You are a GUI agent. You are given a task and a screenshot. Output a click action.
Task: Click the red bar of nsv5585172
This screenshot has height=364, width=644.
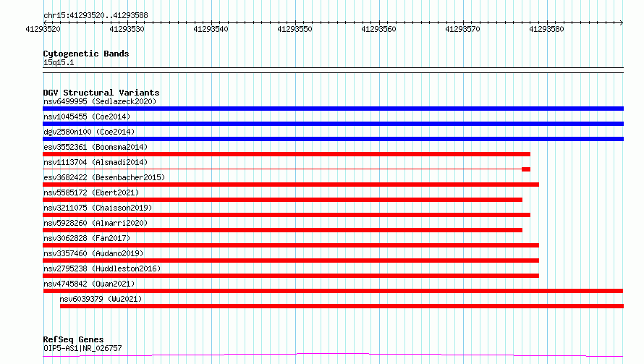click(283, 200)
